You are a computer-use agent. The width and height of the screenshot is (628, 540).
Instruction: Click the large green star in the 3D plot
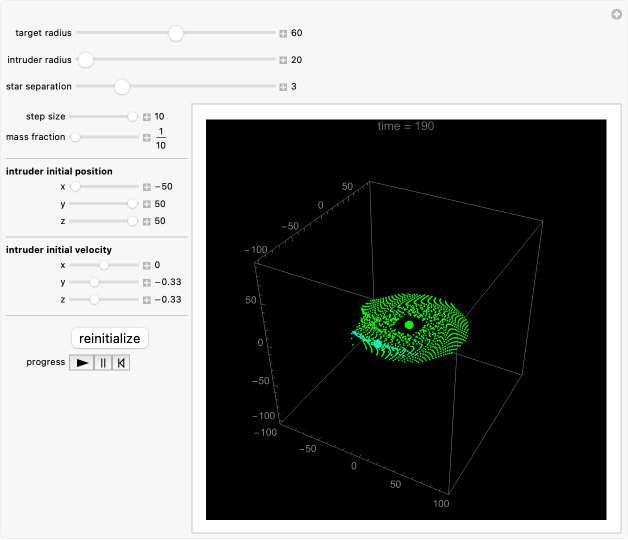click(409, 325)
